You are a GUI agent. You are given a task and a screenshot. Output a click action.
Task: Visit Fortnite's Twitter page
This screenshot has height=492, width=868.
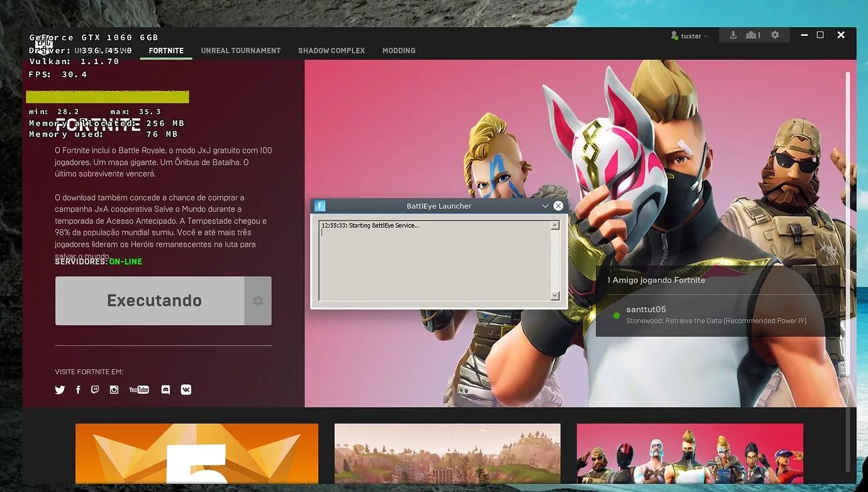point(60,390)
